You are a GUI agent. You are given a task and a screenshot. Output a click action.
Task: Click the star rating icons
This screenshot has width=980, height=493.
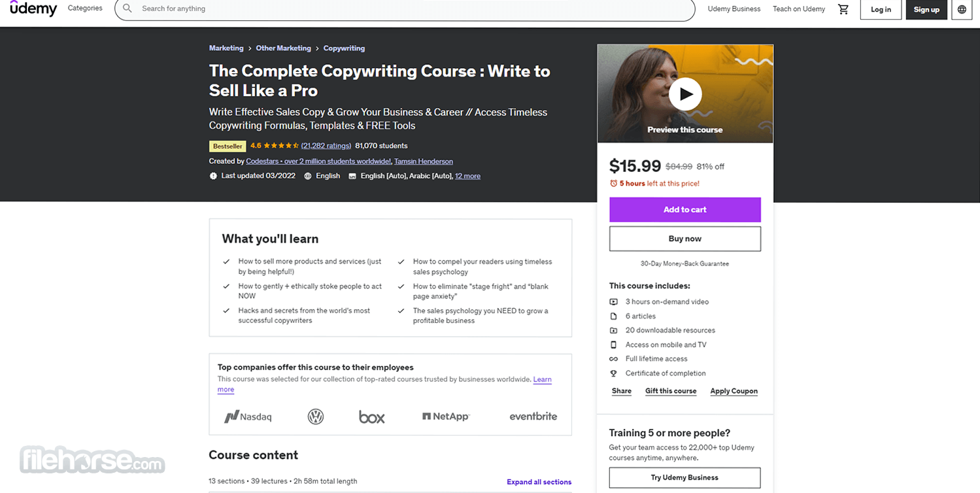point(282,146)
